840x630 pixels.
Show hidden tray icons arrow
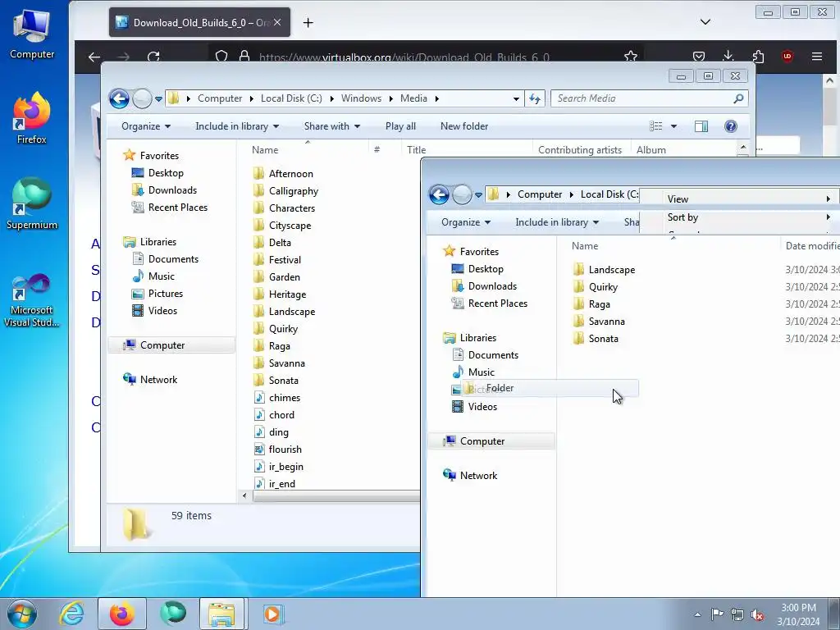697,614
